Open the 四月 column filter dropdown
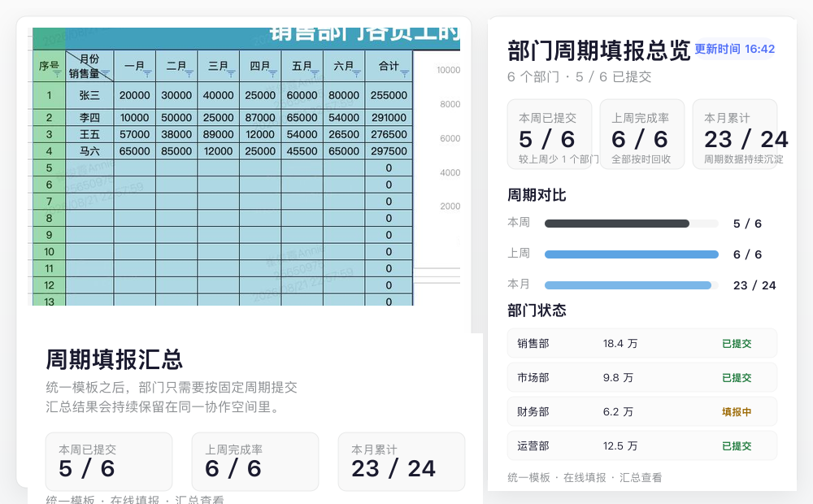813x504 pixels. pyautogui.click(x=272, y=74)
